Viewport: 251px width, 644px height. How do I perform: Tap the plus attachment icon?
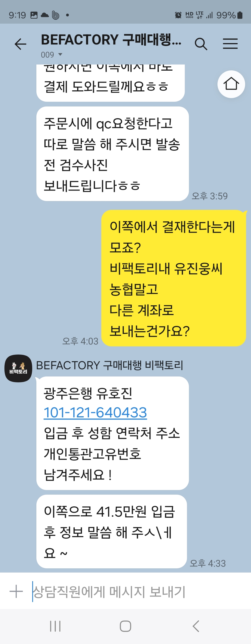tap(16, 591)
